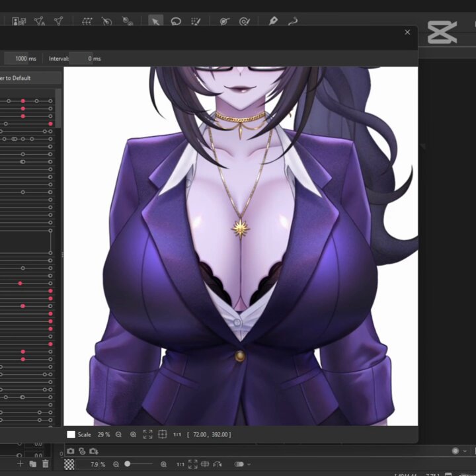The width and height of the screenshot is (476, 476).
Task: Zoom in within the preview dialog
Action: coord(133,434)
